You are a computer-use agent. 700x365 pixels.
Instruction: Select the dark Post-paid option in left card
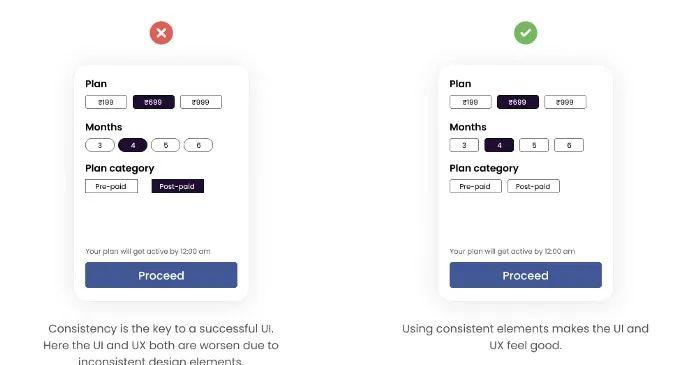[178, 186]
